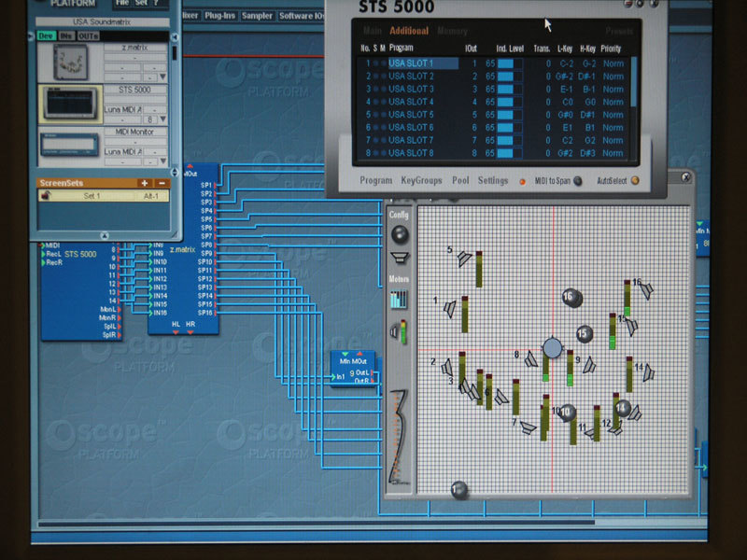Image resolution: width=747 pixels, height=560 pixels.
Task: Select sound source ball 16
Action: click(x=571, y=298)
